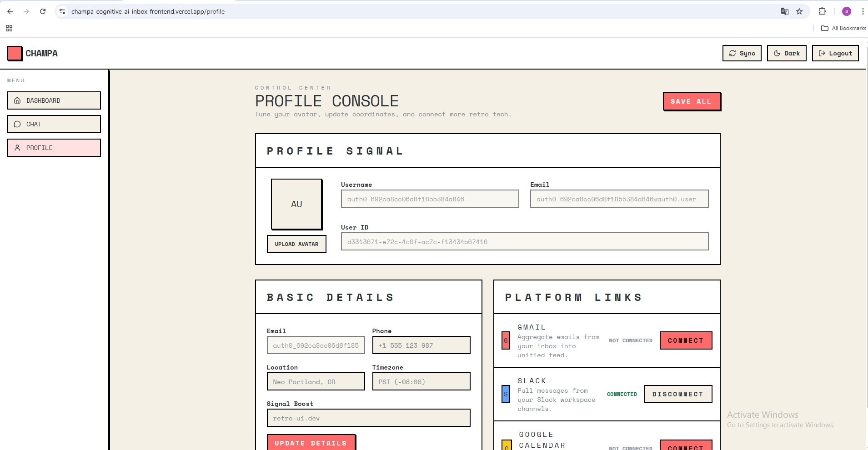The height and width of the screenshot is (450, 868).
Task: Click the PROFILE SIGNAL heading
Action: (x=335, y=151)
